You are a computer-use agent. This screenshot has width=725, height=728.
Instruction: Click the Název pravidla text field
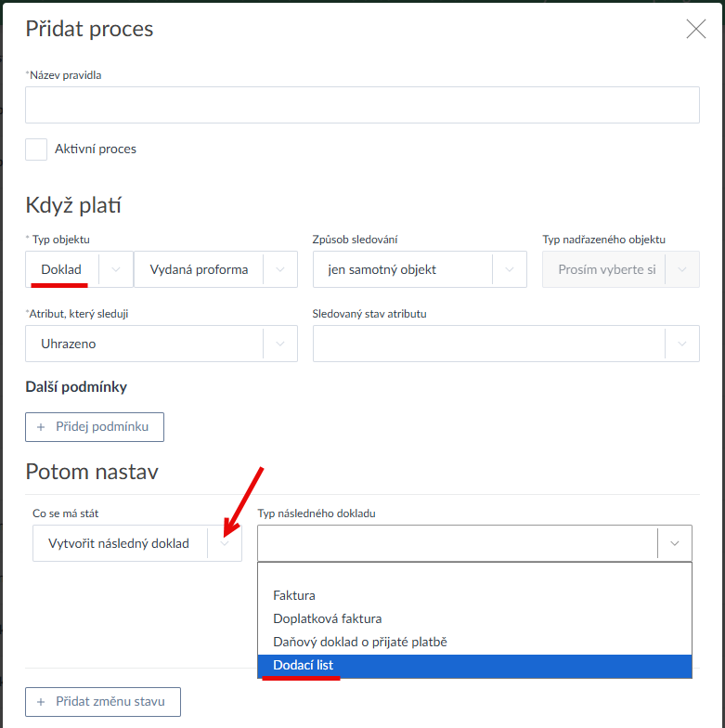362,105
